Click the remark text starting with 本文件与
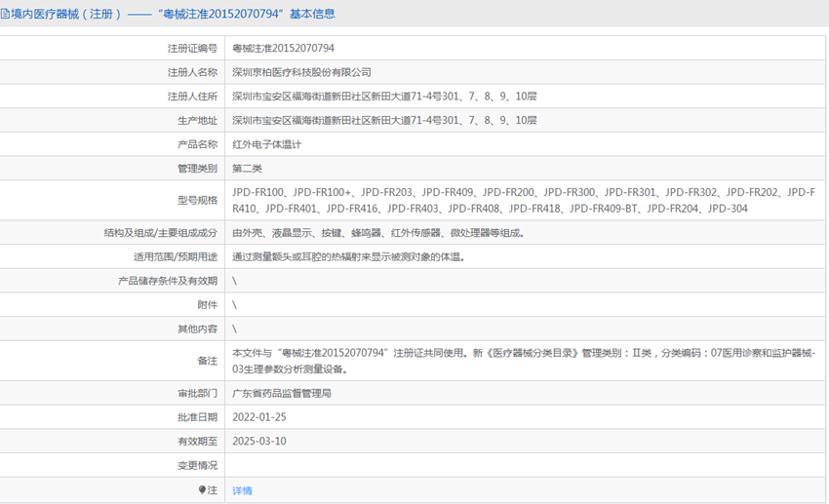 point(524,361)
